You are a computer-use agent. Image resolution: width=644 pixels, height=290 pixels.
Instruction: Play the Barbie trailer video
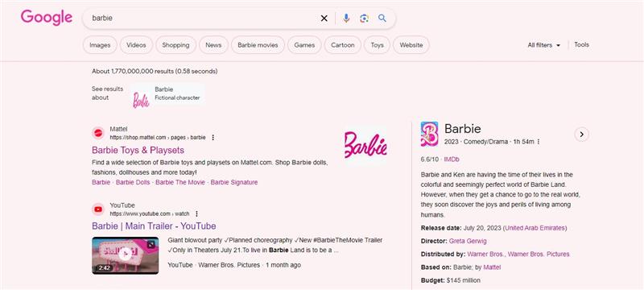(126, 255)
